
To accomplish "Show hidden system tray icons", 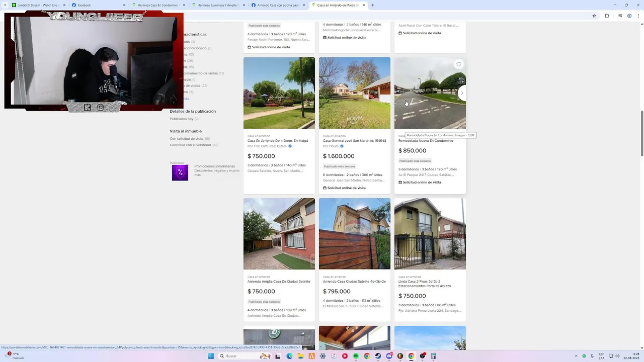I will [576, 356].
